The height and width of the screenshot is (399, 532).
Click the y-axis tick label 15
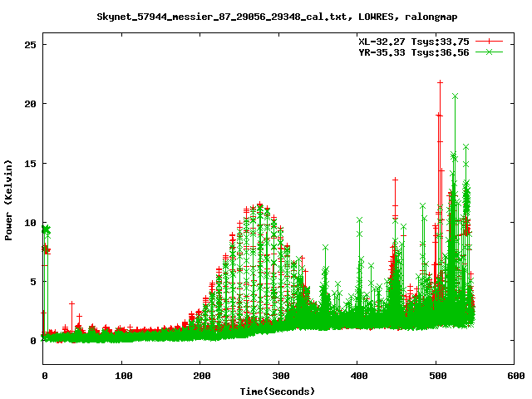pyautogui.click(x=30, y=164)
